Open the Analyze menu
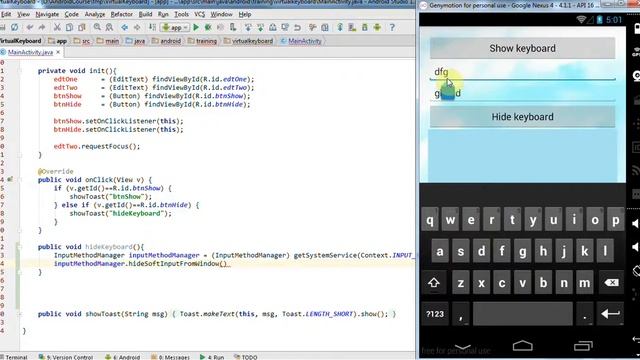640x360 pixels. (x=95, y=14)
